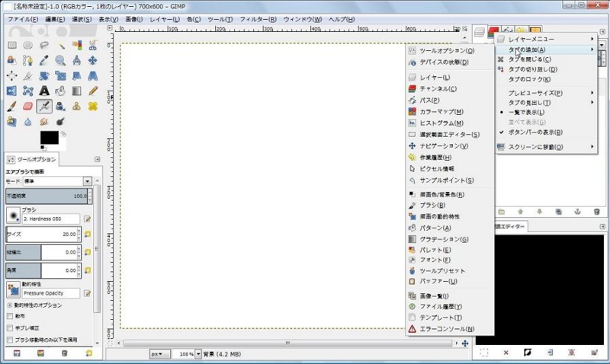610x364 pixels.
Task: Choose 作業履歴(H) menu entry
Action: pos(450,158)
